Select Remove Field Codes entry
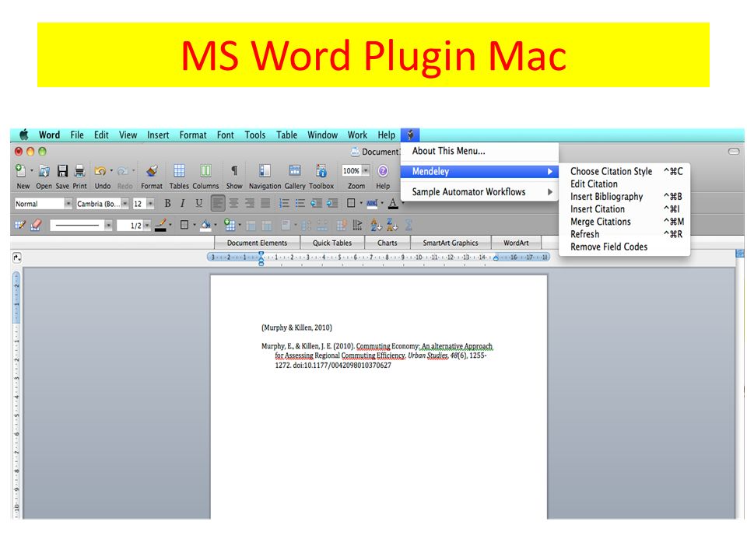Screen dimensions: 747x560 point(625,247)
